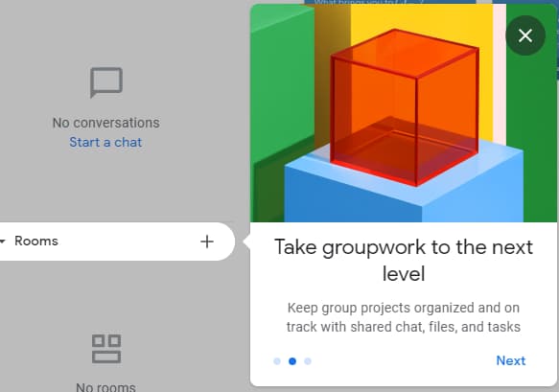This screenshot has width=559, height=392.
Task: Click the chat bubble icon above No conversations
Action: [106, 82]
